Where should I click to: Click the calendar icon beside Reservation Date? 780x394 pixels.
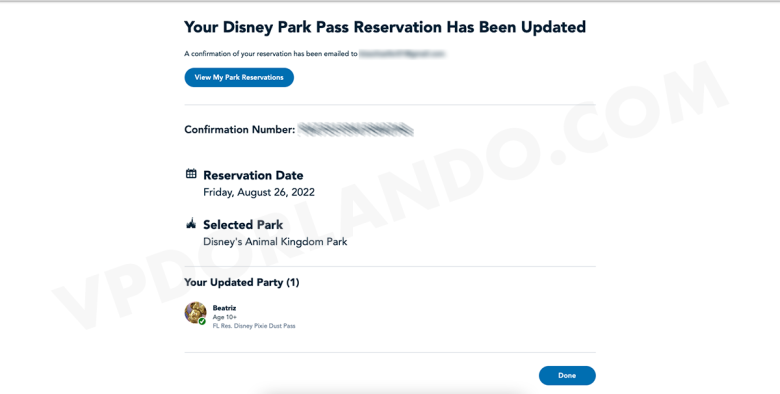(x=191, y=174)
